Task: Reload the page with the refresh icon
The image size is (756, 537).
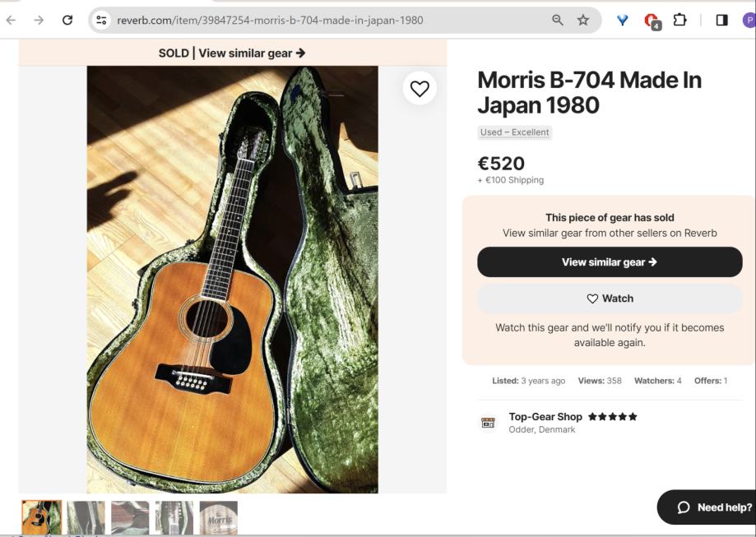Action: (67, 20)
